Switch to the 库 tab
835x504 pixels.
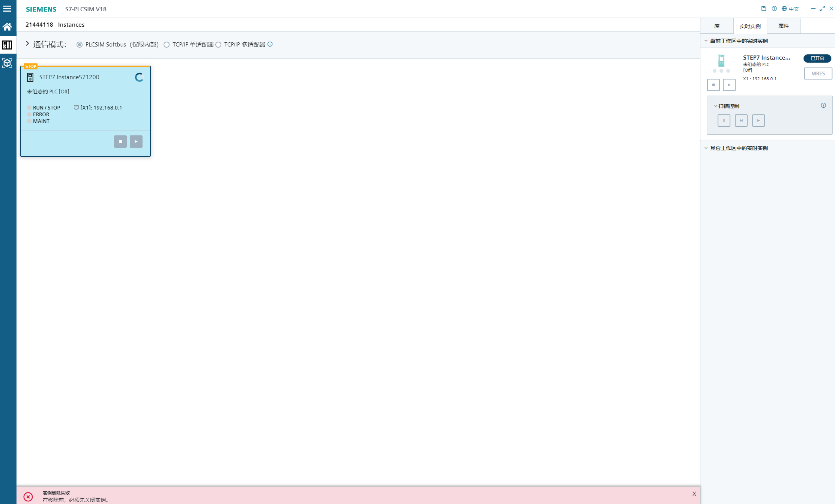[x=717, y=26]
